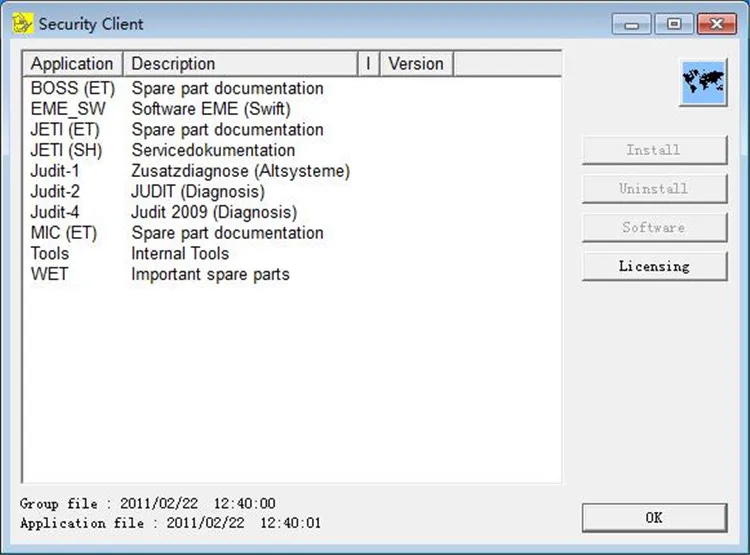
Task: Click the Zusatzdiagnose (Altsysteme) description
Action: click(241, 171)
